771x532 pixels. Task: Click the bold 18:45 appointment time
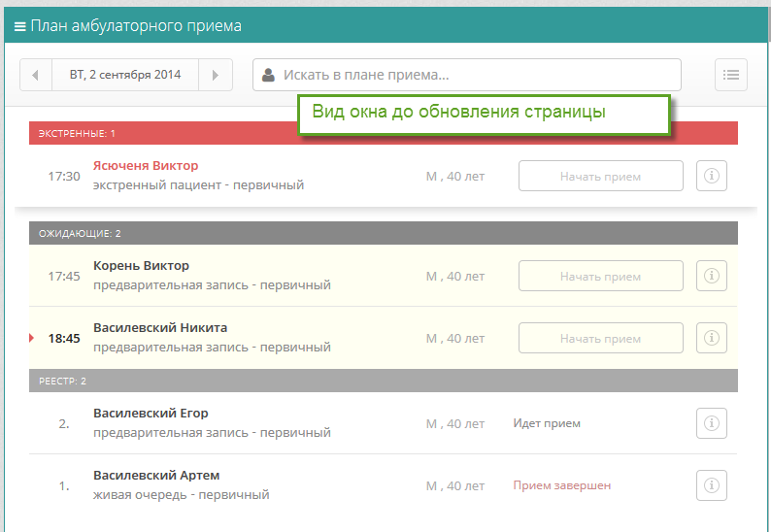click(x=64, y=338)
